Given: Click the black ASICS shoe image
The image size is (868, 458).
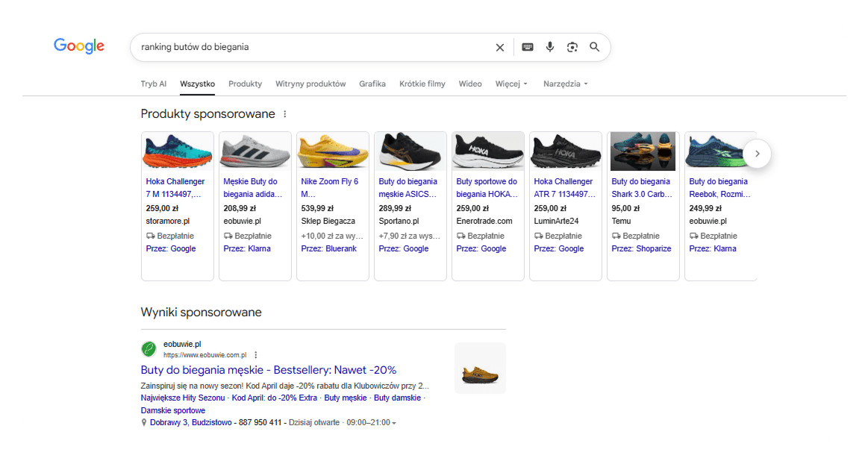Looking at the screenshot, I should pos(410,151).
